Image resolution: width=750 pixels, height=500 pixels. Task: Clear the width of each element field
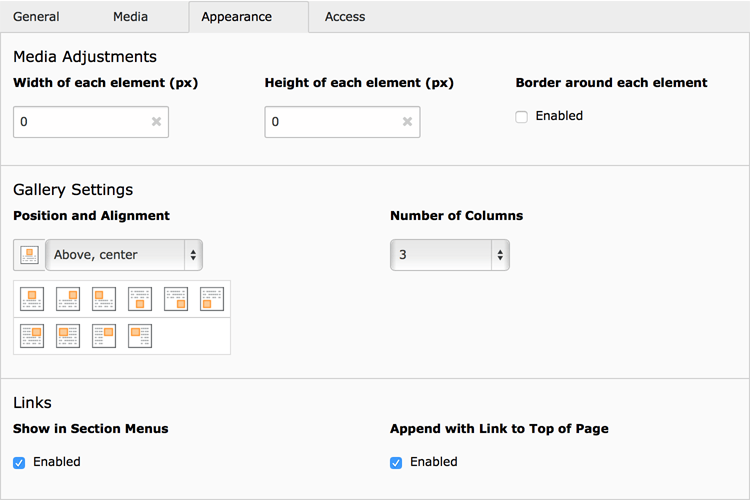click(156, 122)
